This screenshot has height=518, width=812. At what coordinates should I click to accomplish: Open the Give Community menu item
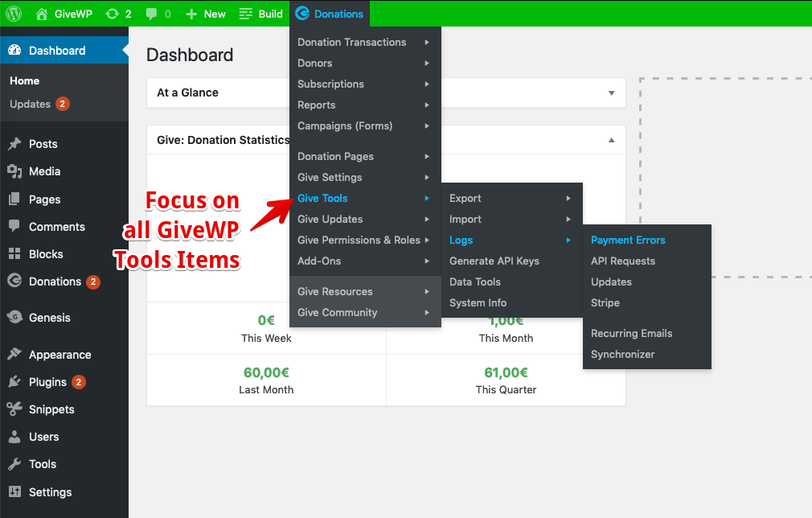coord(365,312)
